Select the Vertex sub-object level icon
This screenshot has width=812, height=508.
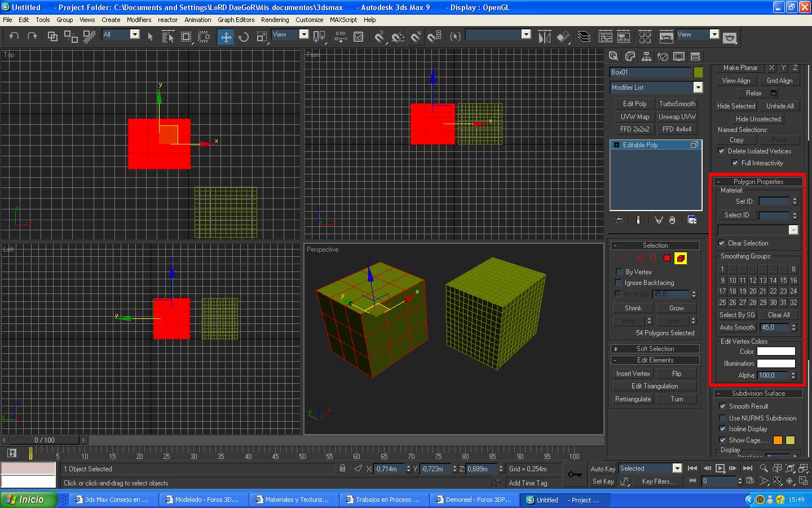coord(626,258)
